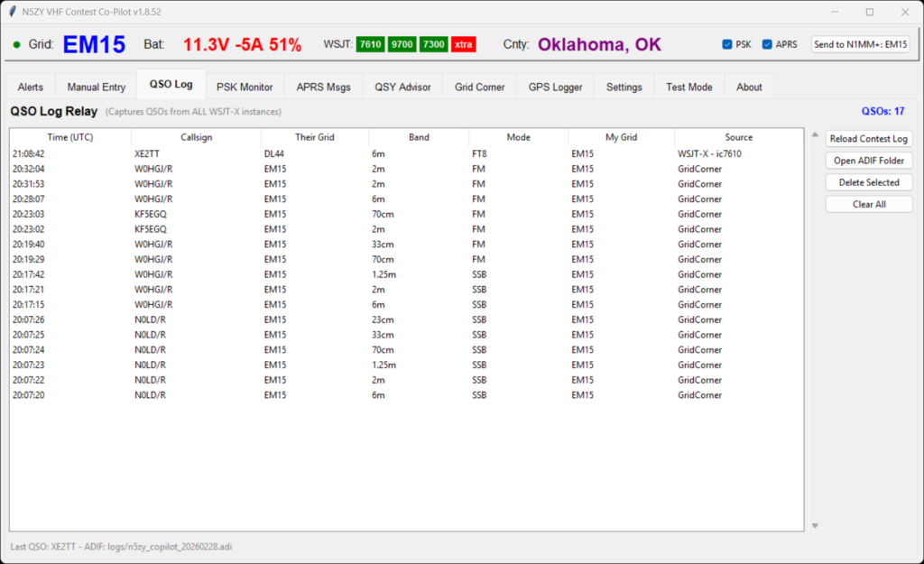The height and width of the screenshot is (564, 924).
Task: Disable the APRS checkbox
Action: [x=767, y=44]
